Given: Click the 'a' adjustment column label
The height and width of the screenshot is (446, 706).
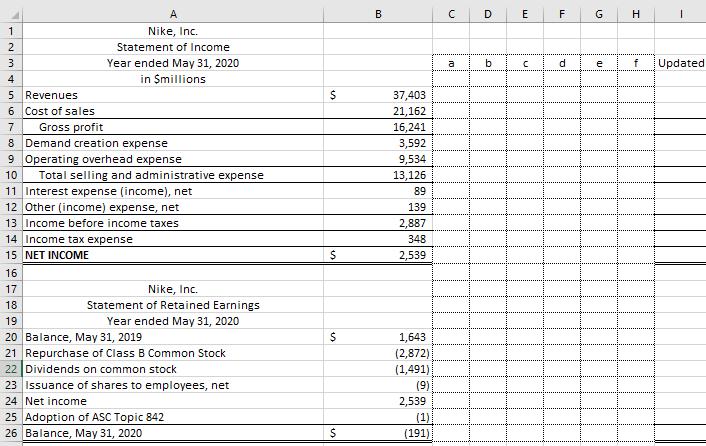Looking at the screenshot, I should [x=451, y=63].
